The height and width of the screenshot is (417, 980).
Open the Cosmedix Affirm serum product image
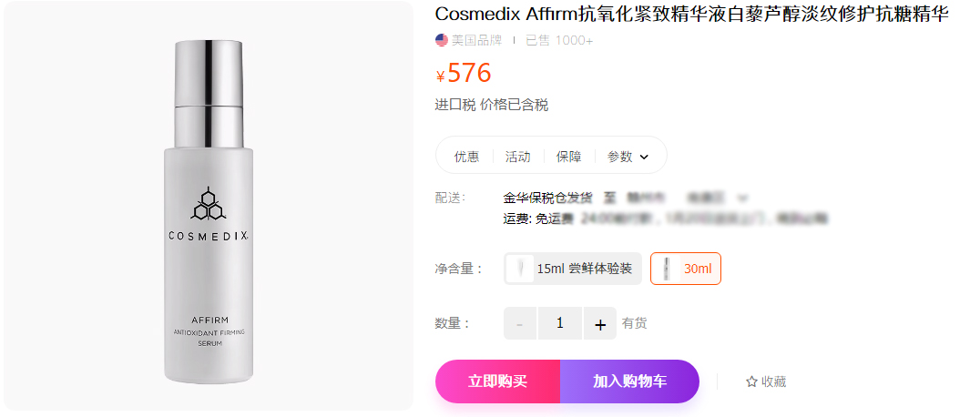pos(208,209)
